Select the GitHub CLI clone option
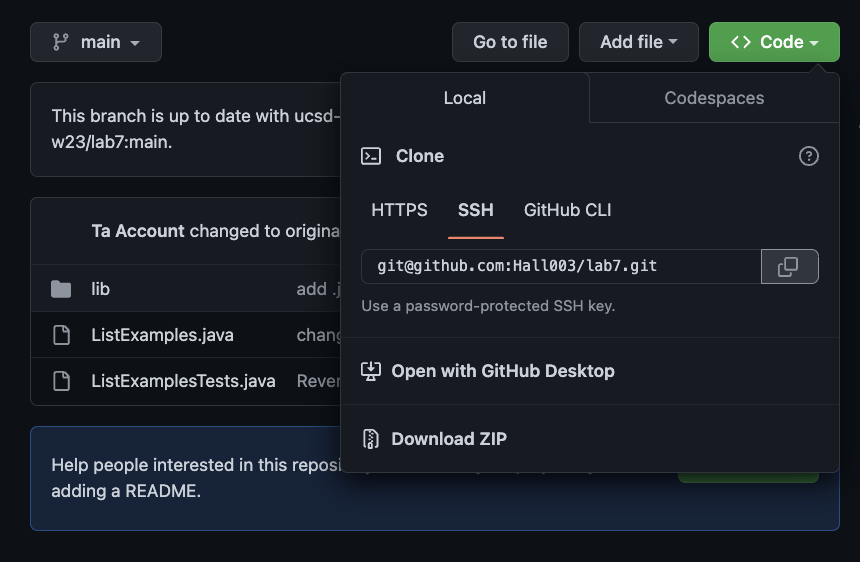 click(x=567, y=210)
